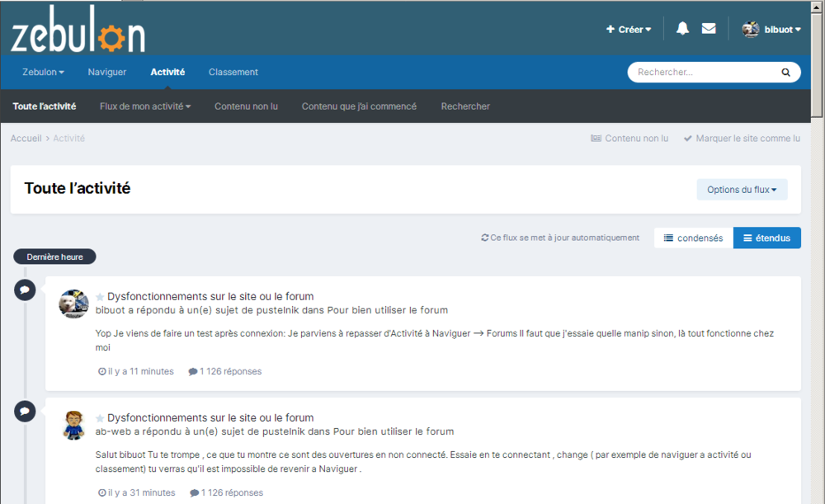The image size is (825, 504).
Task: Switch to étendus view
Action: pyautogui.click(x=766, y=238)
